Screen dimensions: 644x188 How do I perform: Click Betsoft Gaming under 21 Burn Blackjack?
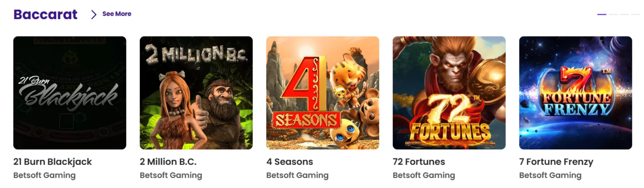[x=44, y=175]
